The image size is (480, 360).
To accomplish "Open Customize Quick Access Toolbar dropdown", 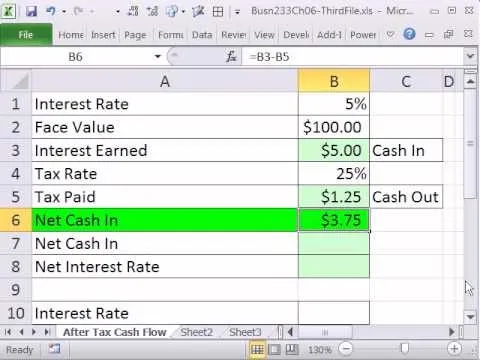I will pyautogui.click(x=237, y=12).
